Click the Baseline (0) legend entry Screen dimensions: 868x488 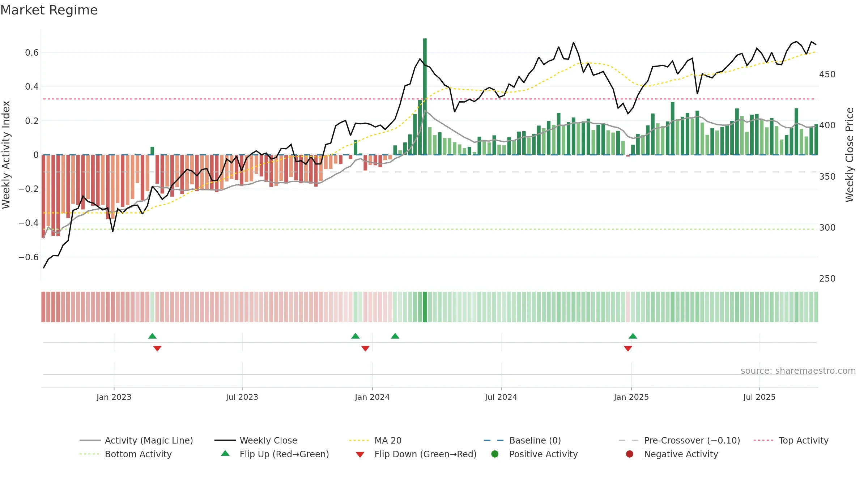(522, 440)
